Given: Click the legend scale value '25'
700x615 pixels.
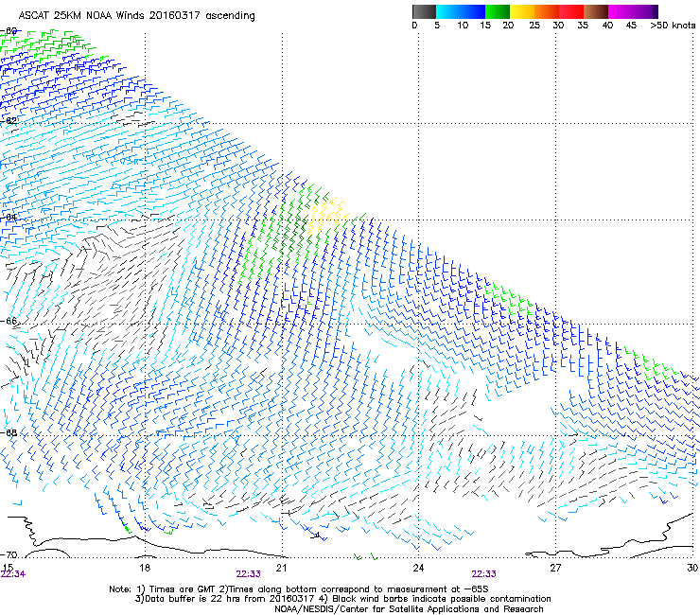Looking at the screenshot, I should click(x=534, y=26).
